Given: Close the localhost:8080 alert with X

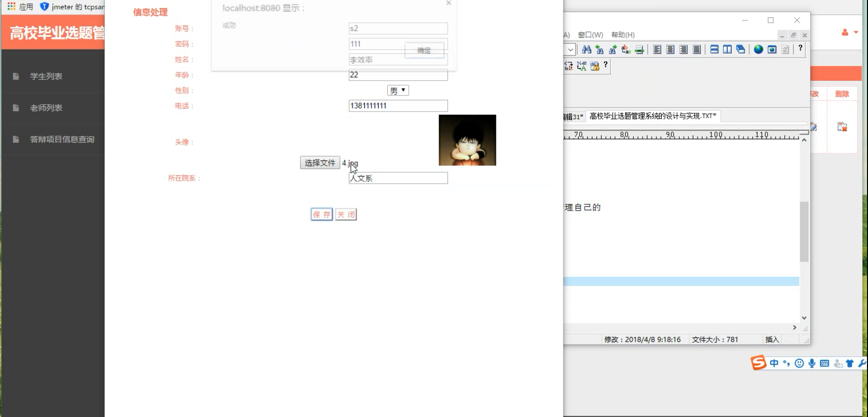Looking at the screenshot, I should (x=449, y=3).
